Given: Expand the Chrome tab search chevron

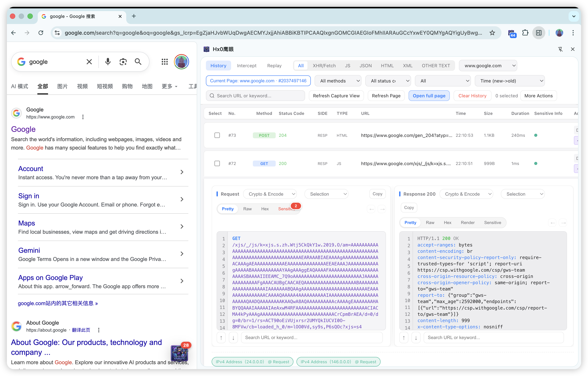Looking at the screenshot, I should [x=574, y=16].
